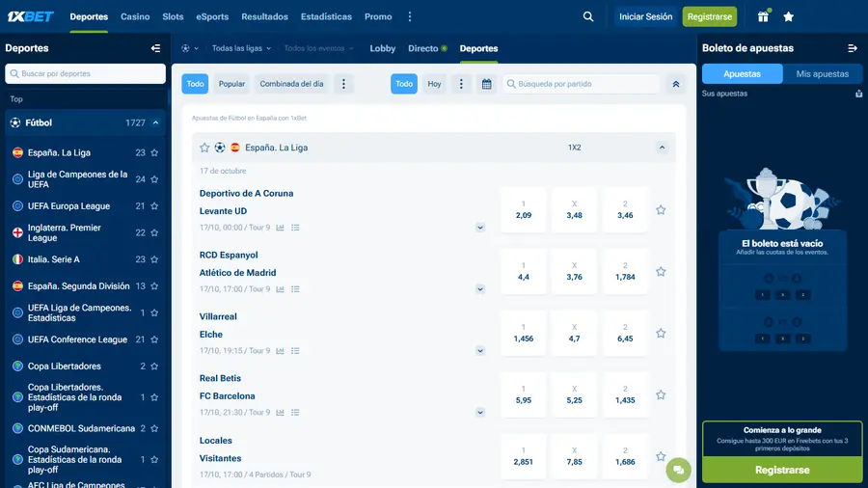The height and width of the screenshot is (488, 868).
Task: Collapse the Fútbol category in sidebar
Action: [x=155, y=122]
